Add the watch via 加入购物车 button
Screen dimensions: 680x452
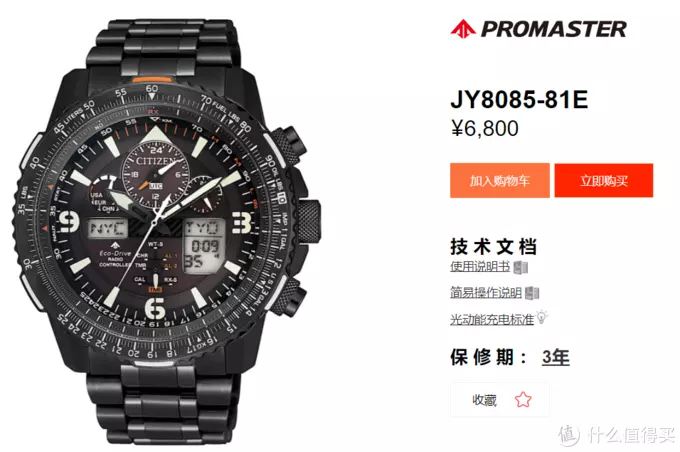[x=500, y=180]
